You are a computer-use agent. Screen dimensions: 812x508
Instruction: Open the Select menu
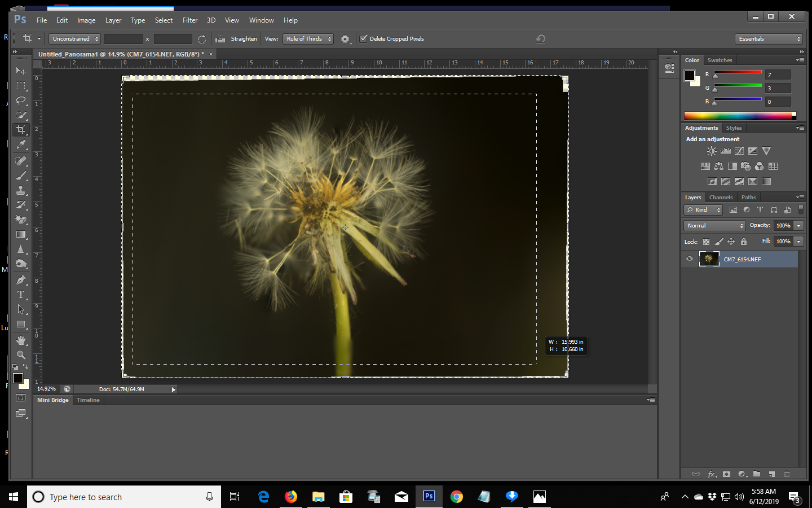click(164, 20)
